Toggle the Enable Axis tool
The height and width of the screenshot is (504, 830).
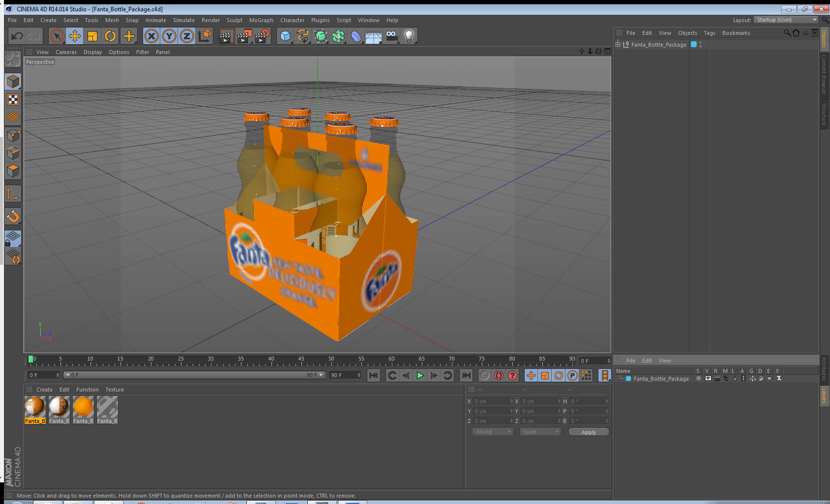13,194
